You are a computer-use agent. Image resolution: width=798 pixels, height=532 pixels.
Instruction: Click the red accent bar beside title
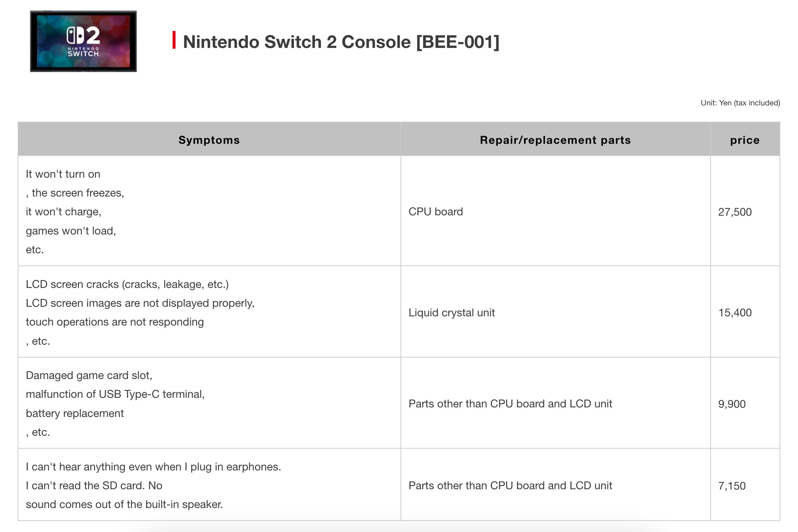(x=174, y=40)
